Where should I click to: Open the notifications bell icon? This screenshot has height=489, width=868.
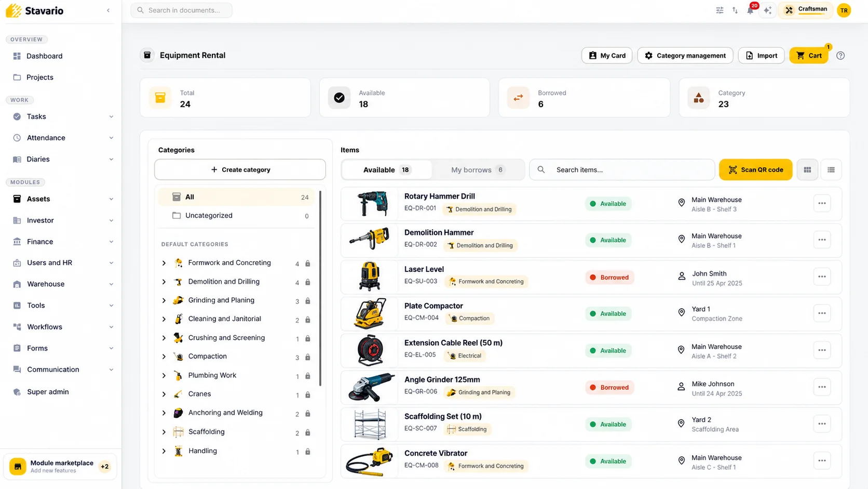tap(750, 10)
